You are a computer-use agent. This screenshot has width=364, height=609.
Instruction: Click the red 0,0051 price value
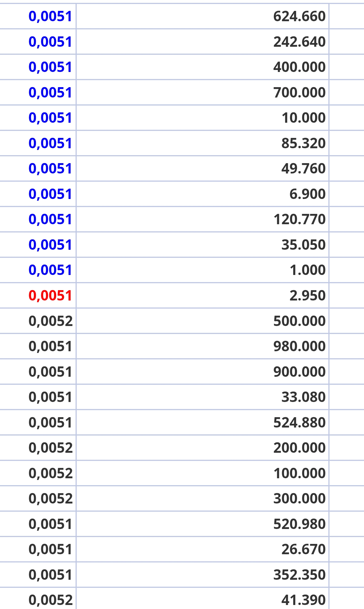(x=50, y=296)
